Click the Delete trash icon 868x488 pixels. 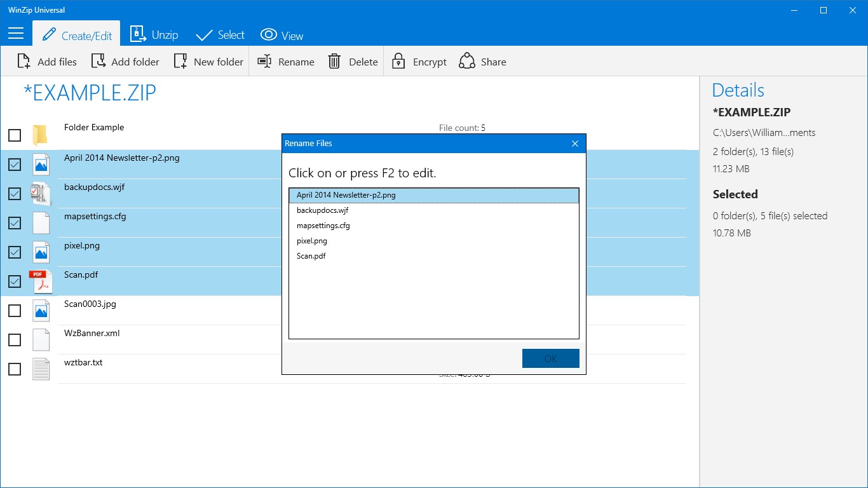[335, 61]
